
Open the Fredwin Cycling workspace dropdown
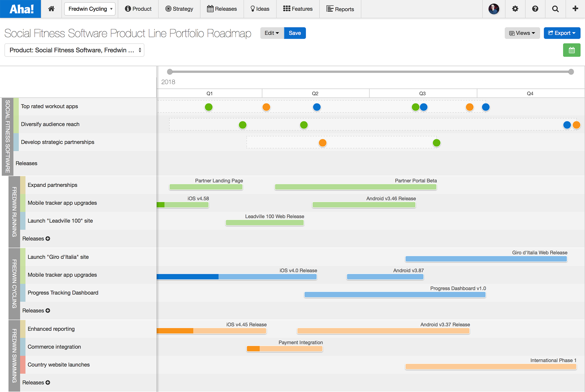pos(90,9)
